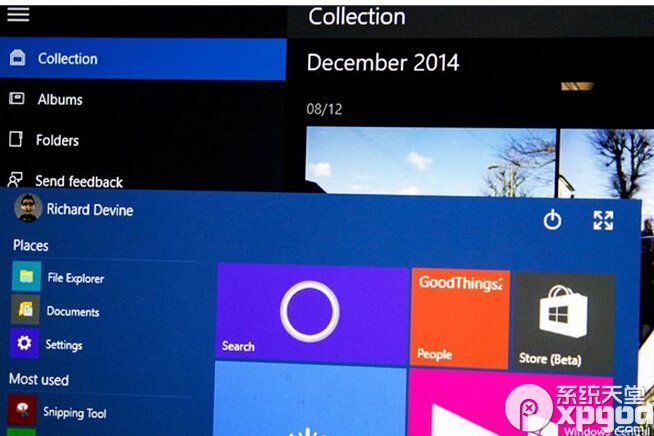
Task: Open the orange People tile
Action: [460, 319]
